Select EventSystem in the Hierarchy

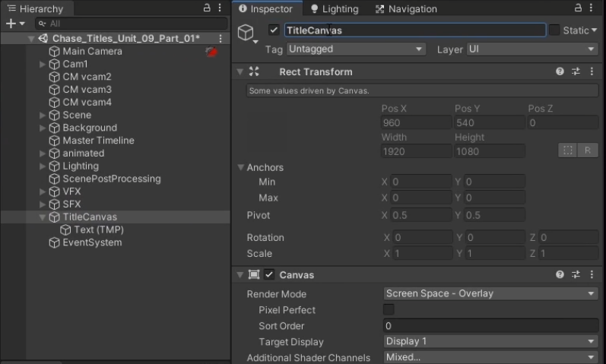tap(91, 243)
